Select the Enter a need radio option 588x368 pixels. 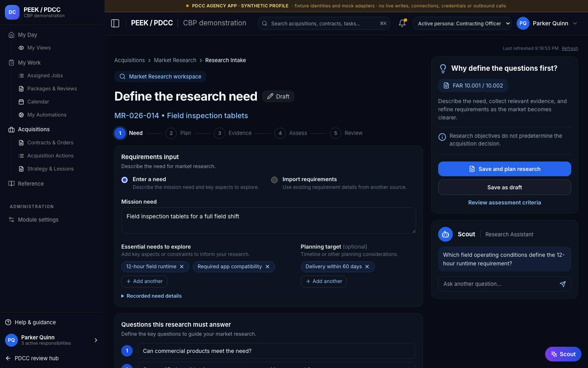coord(125,180)
